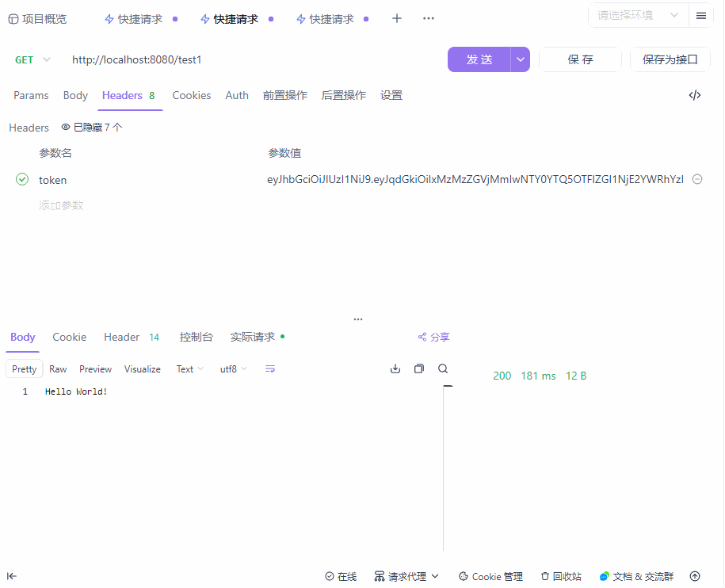Remove the token header row
Viewport: 725px width, 588px height.
pyautogui.click(x=697, y=180)
